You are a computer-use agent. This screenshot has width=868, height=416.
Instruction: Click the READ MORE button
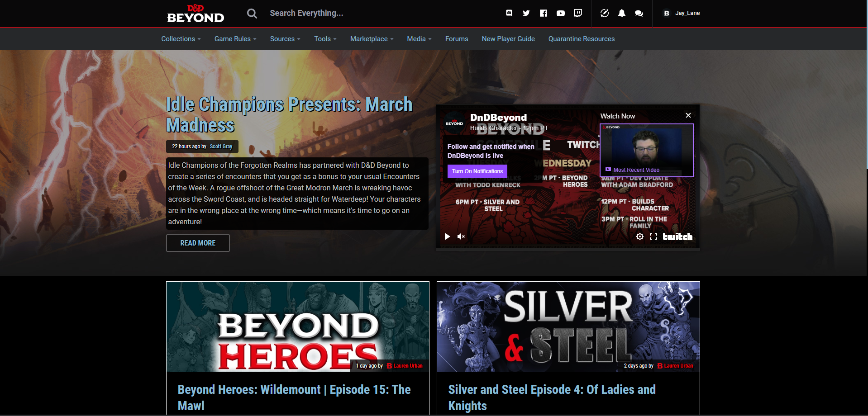pos(198,243)
